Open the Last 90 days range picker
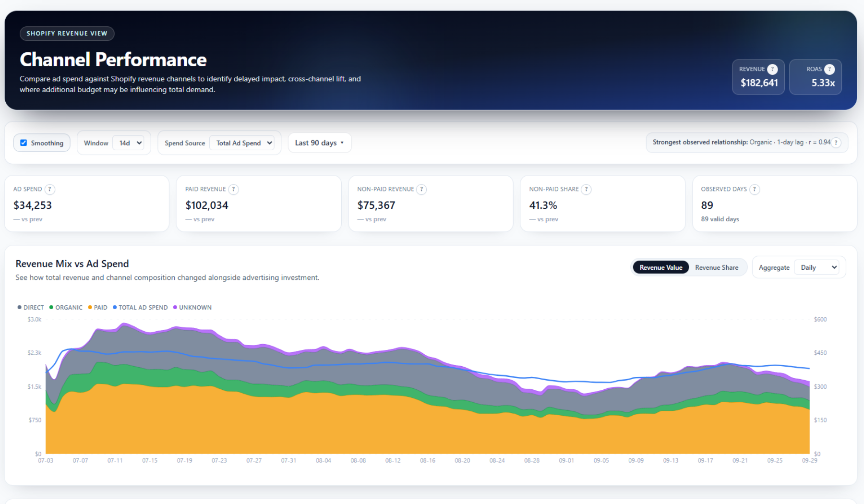 (320, 143)
